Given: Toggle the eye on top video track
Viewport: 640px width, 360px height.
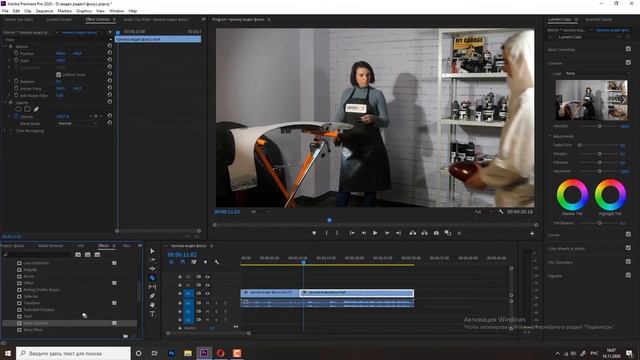Looking at the screenshot, I should point(207,277).
